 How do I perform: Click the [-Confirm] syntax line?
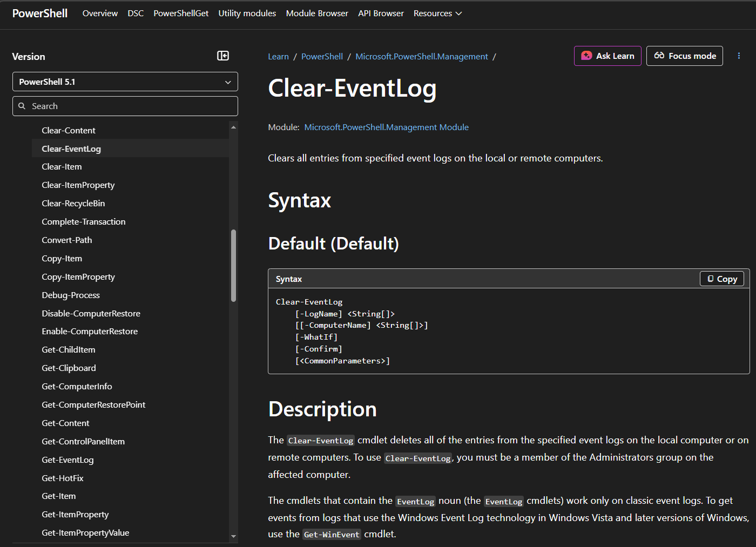tap(319, 349)
